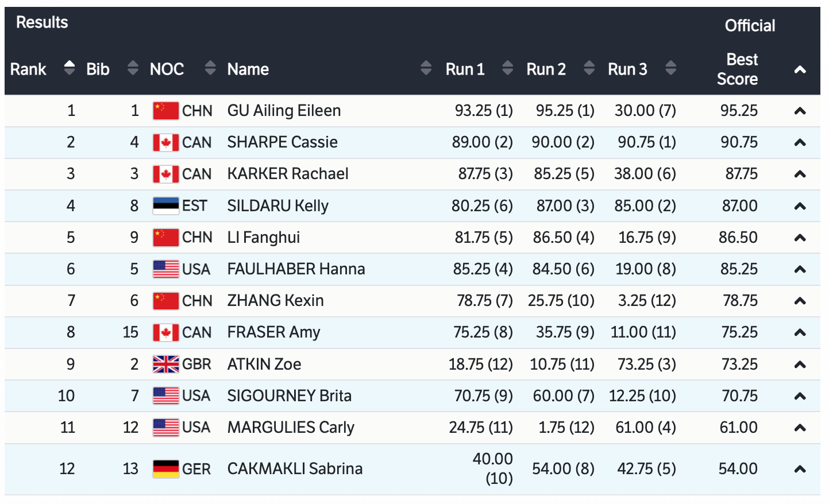Viewport: 829px width, 504px height.
Task: Click the Canada flag beside SHARPE Cassie
Action: (165, 142)
